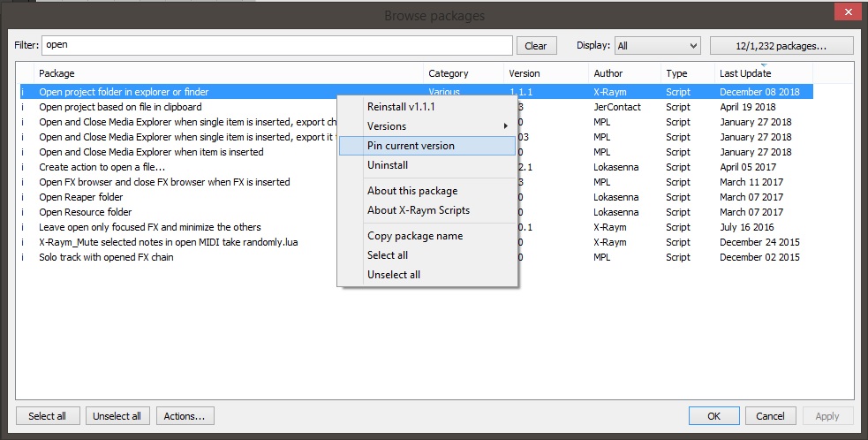Viewport: 868px width, 440px height.
Task: Open the Versions submenu arrow
Action: point(505,126)
